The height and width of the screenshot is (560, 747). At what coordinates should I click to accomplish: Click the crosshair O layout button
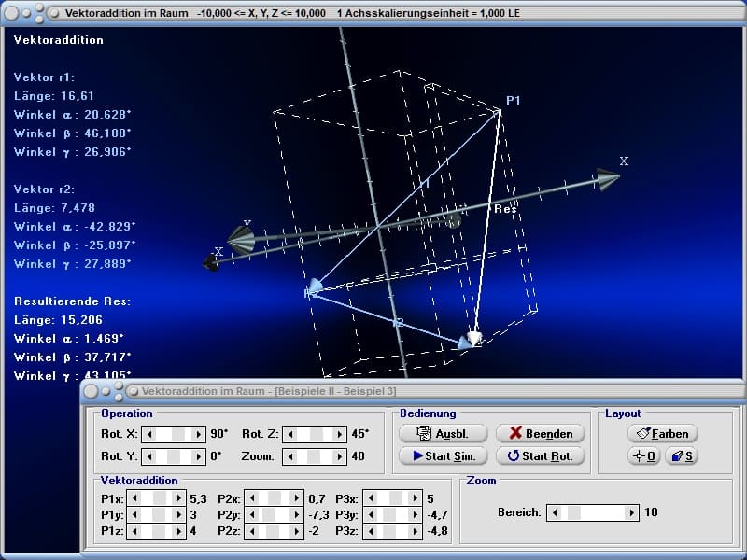(643, 456)
